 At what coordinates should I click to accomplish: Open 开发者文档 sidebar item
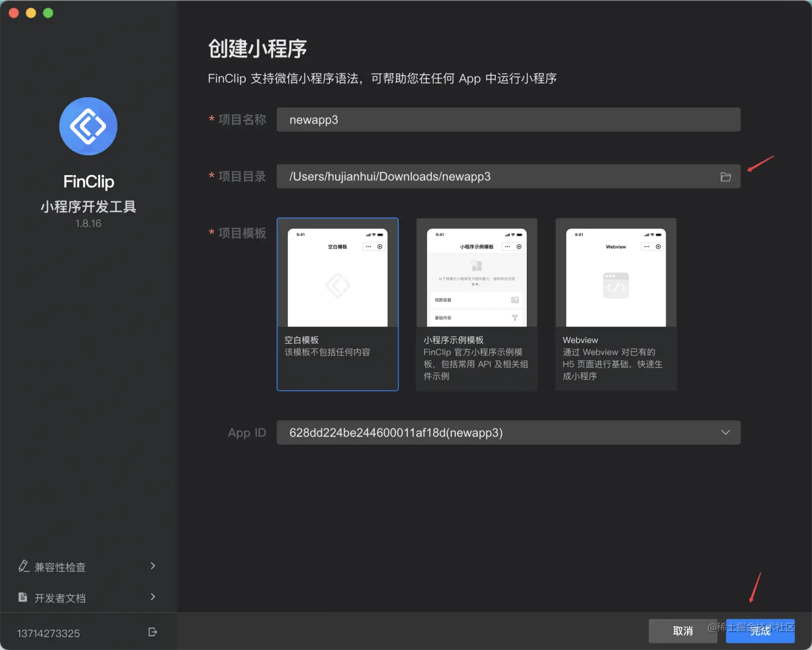coord(88,597)
